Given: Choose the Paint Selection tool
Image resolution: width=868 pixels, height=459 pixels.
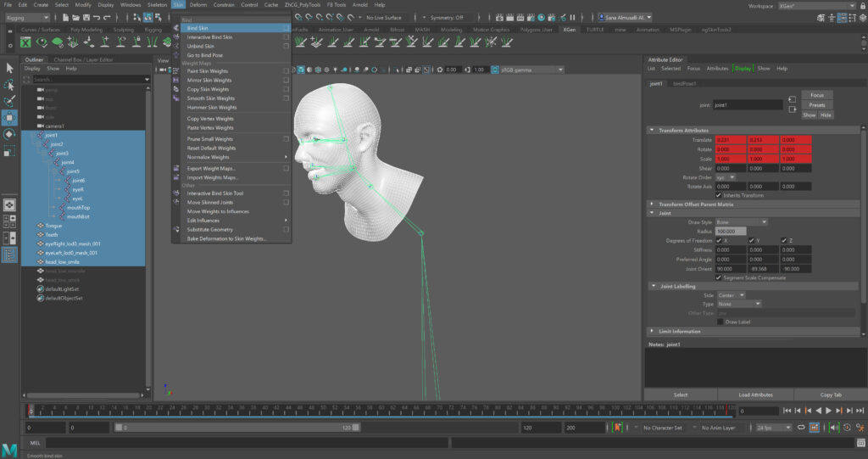Looking at the screenshot, I should 9,101.
